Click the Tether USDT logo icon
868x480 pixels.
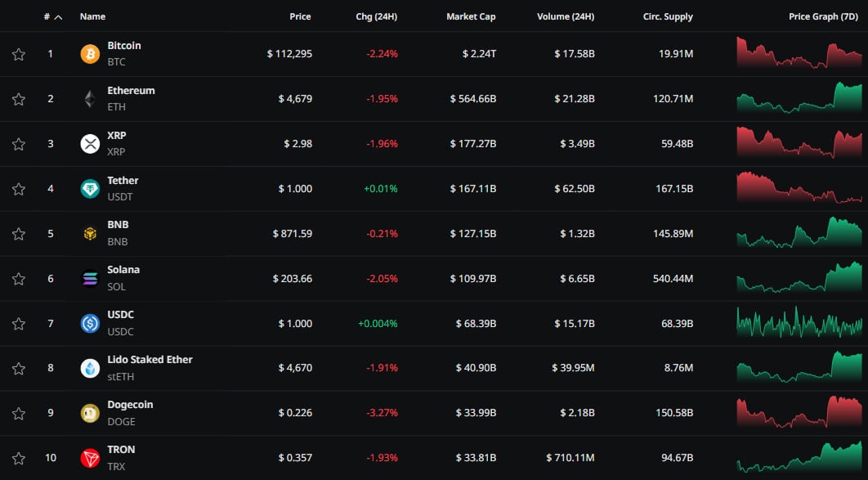click(90, 189)
